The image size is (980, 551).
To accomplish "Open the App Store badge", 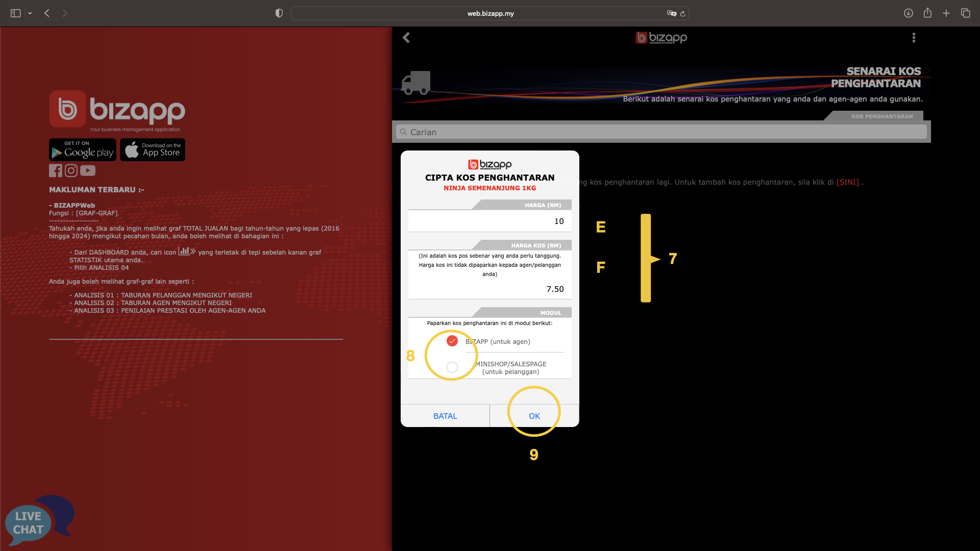I will [153, 150].
